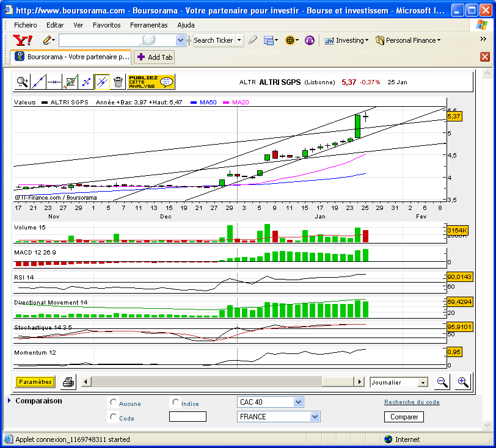
Task: Click the Yahoo logo icon
Action: tap(23, 40)
